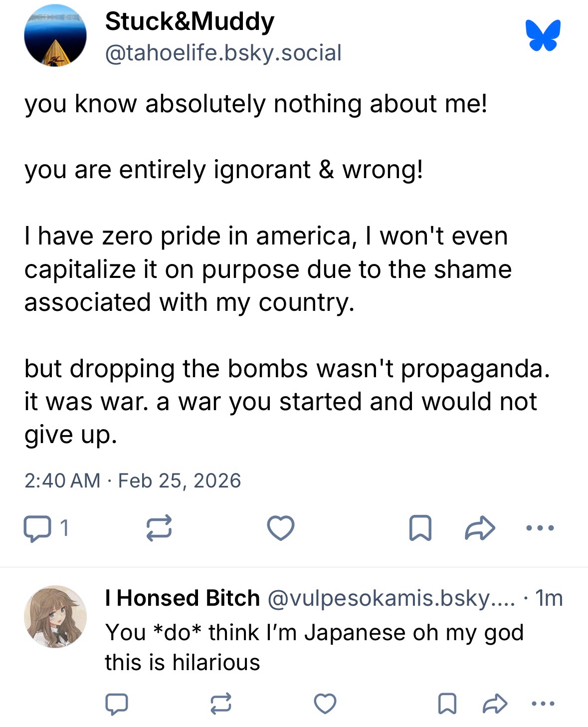
Task: Open the @tahoelife.bsky.social handle
Action: (x=223, y=53)
